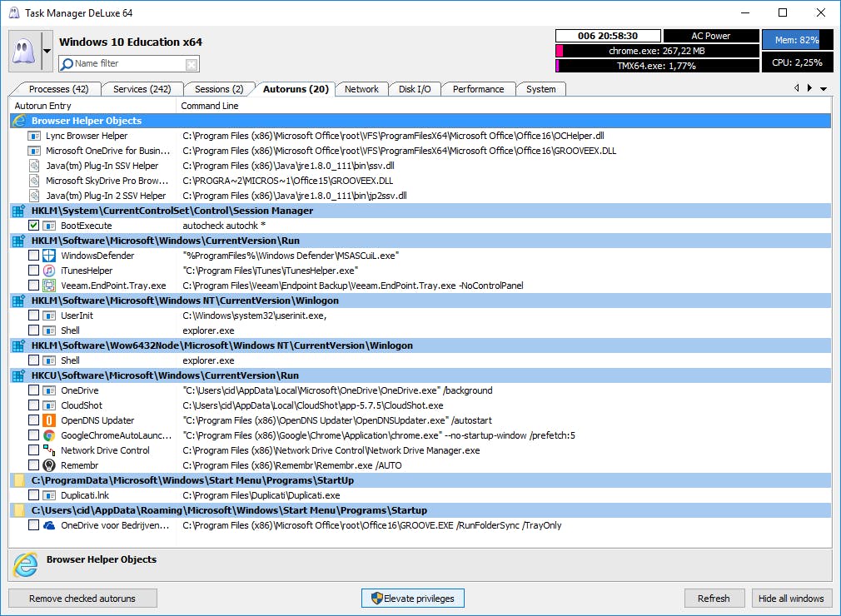Viewport: 841px width, 616px height.
Task: Click into the Name filter field
Action: pyautogui.click(x=129, y=64)
